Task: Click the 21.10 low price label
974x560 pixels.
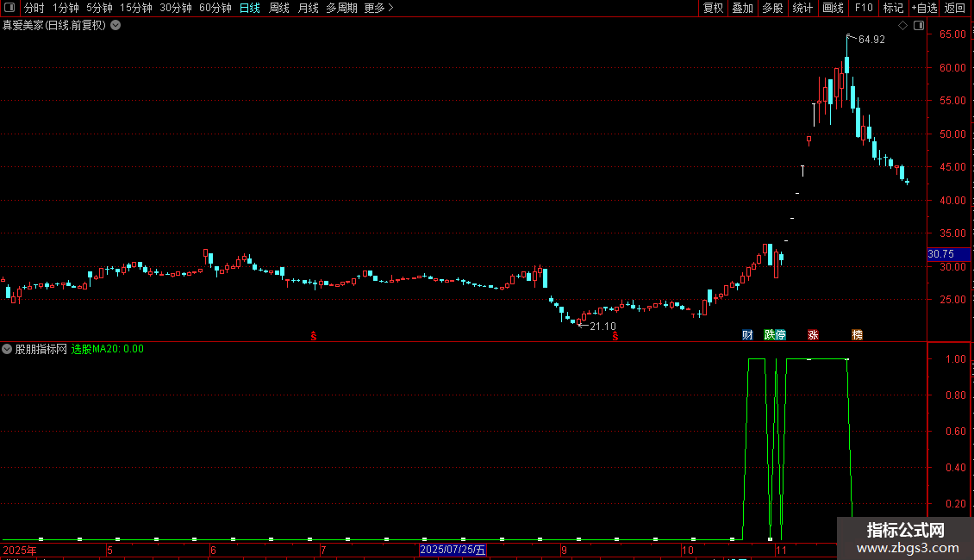Action: click(603, 326)
